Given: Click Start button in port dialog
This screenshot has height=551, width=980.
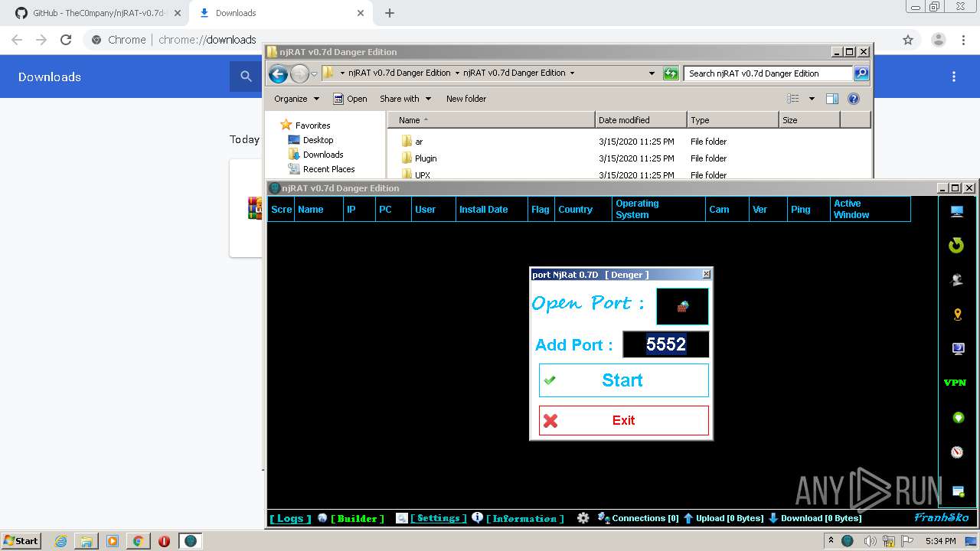Looking at the screenshot, I should point(624,380).
